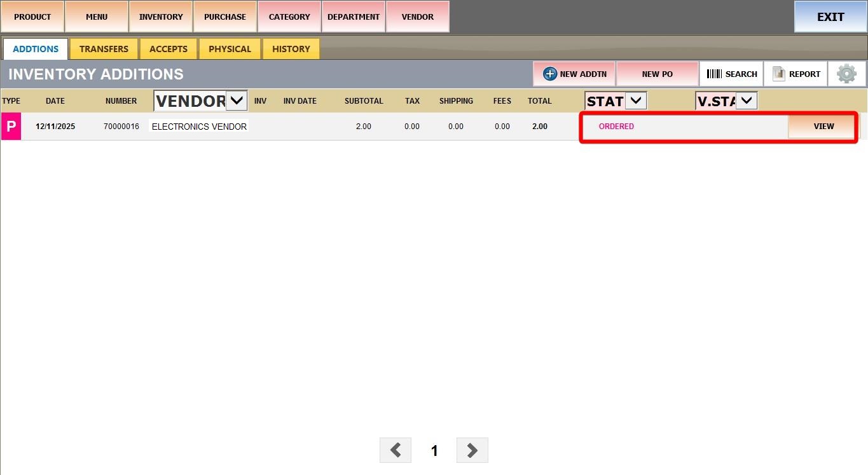Open barcode Search button

(731, 74)
